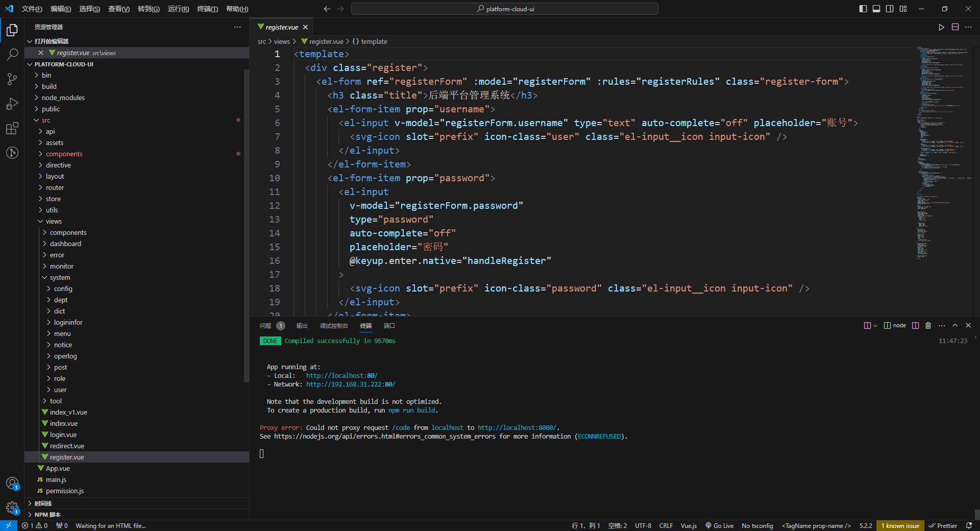Image resolution: width=980 pixels, height=531 pixels.
Task: Collapse the views folder
Action: tap(137, 221)
